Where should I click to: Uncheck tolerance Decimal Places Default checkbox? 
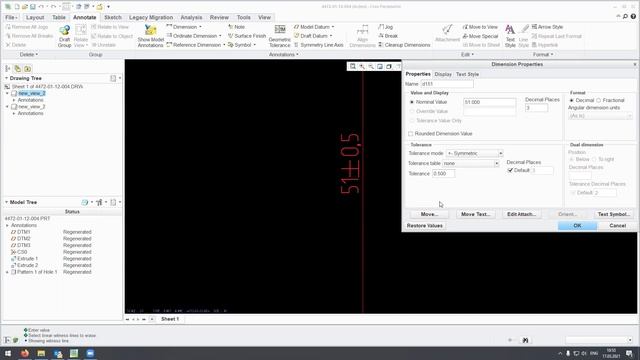(x=510, y=170)
